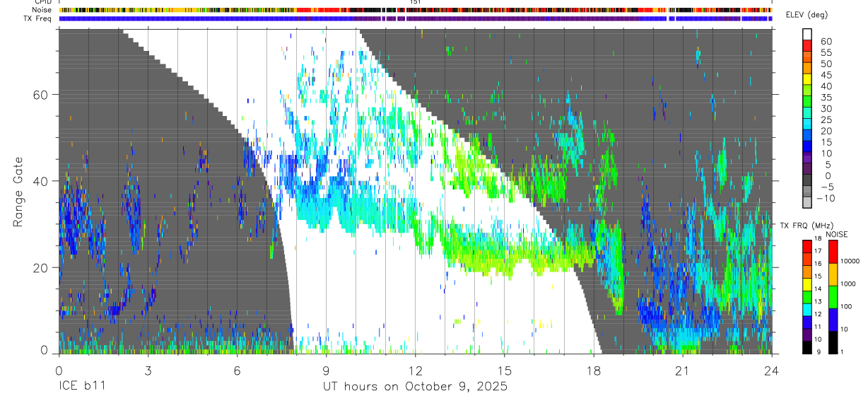Select the yellow TX FRQ segment between 14 and 15

807,284
